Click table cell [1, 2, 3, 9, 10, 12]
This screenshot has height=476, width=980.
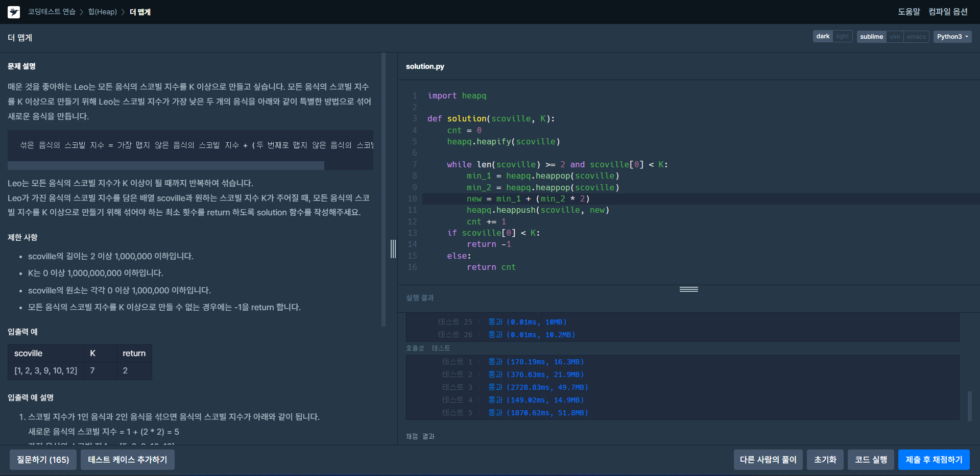coord(46,371)
